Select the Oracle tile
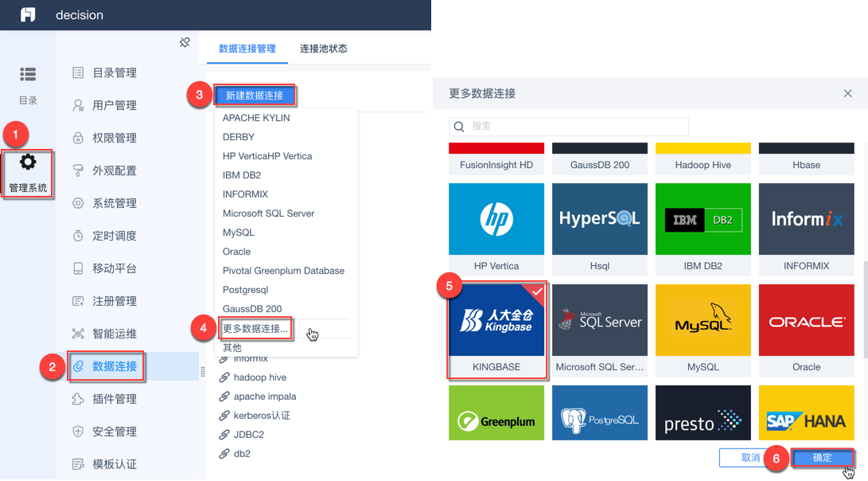 coord(807,330)
